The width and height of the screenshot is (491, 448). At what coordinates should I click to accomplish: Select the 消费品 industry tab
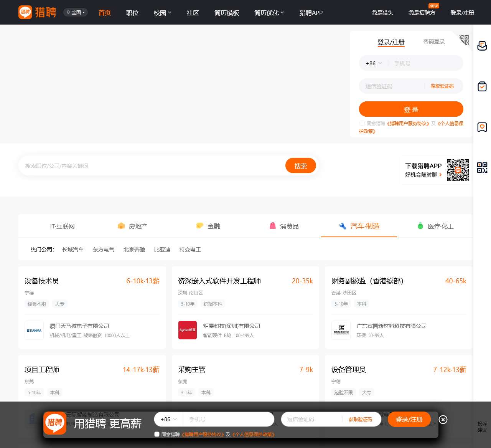coord(284,226)
